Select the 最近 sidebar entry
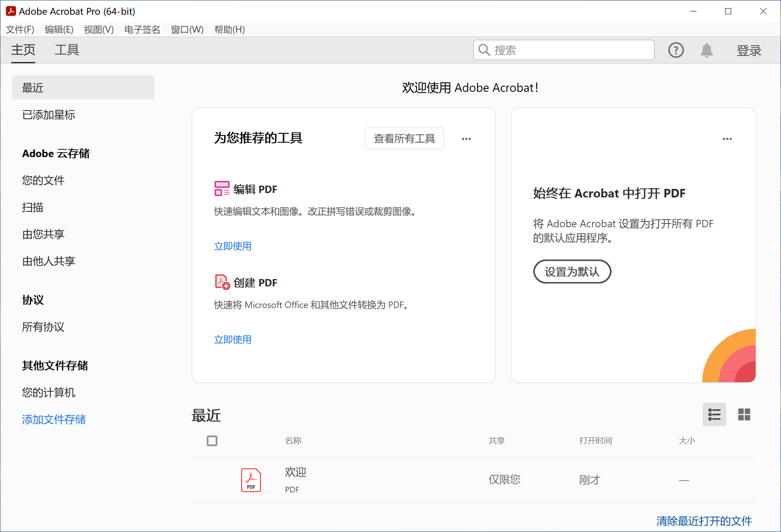 pyautogui.click(x=33, y=87)
